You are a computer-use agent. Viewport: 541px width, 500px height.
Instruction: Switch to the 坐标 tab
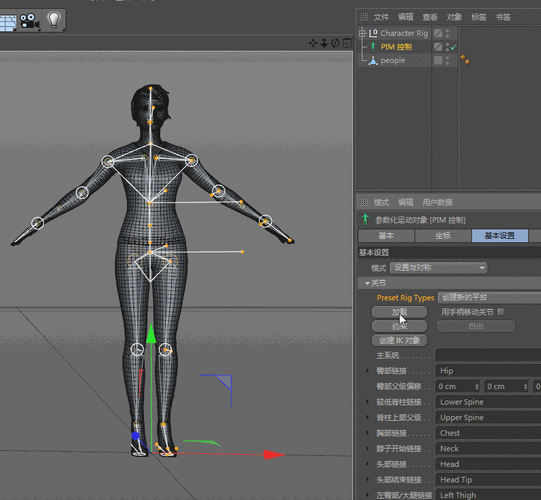pos(443,236)
